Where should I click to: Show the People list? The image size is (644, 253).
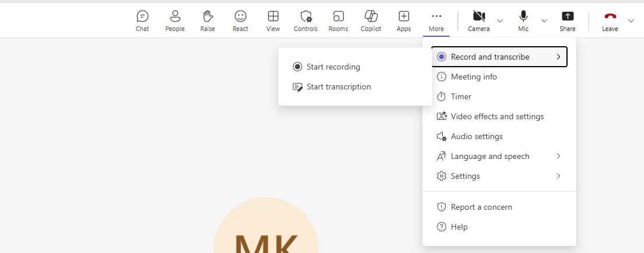pos(175,21)
